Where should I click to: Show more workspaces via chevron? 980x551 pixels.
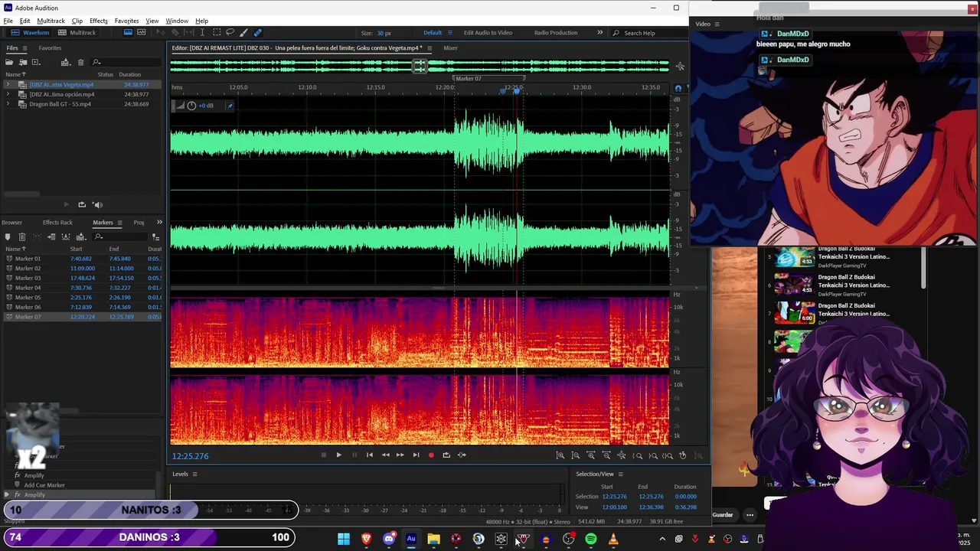(599, 33)
